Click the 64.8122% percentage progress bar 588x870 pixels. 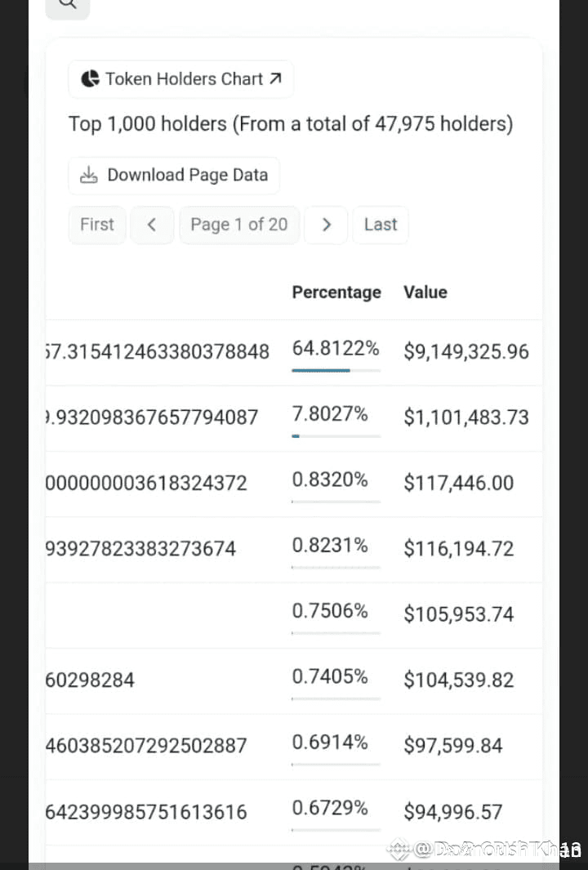tap(336, 370)
